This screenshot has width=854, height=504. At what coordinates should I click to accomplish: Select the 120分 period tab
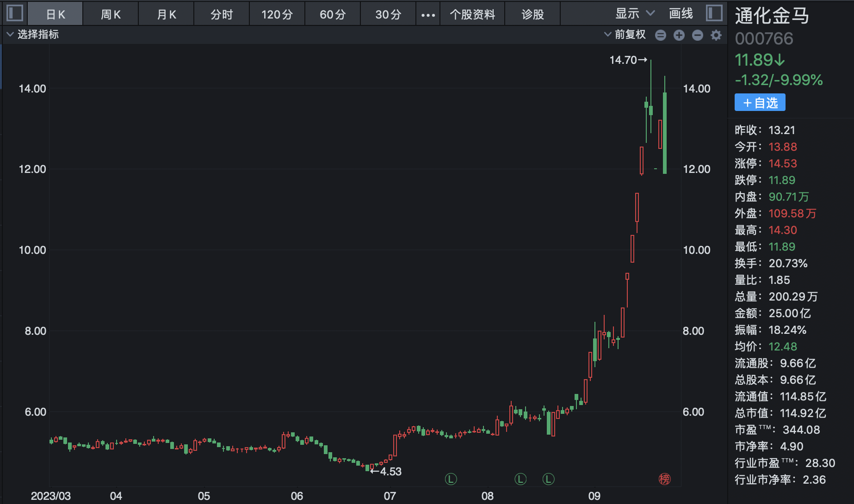[277, 14]
